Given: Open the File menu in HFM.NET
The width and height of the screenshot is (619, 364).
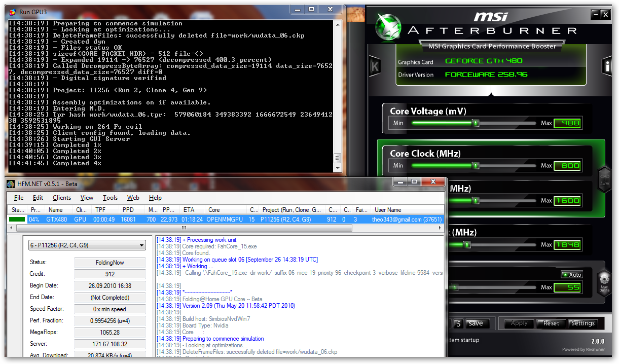Looking at the screenshot, I should tap(19, 198).
